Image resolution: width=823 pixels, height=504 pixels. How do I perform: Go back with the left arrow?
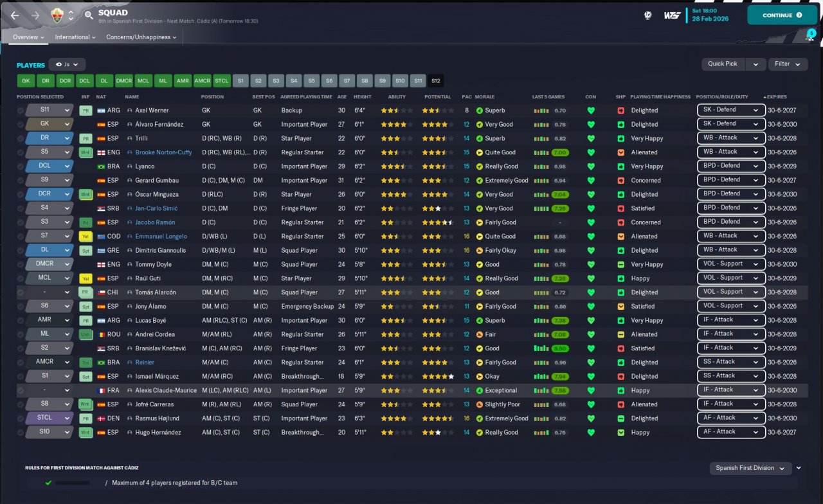15,15
